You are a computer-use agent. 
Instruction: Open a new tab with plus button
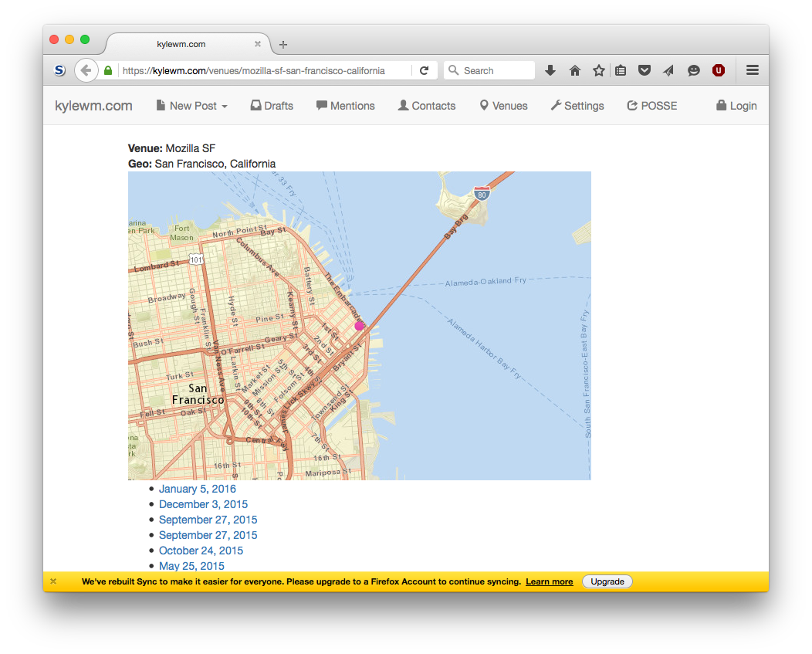click(x=283, y=45)
